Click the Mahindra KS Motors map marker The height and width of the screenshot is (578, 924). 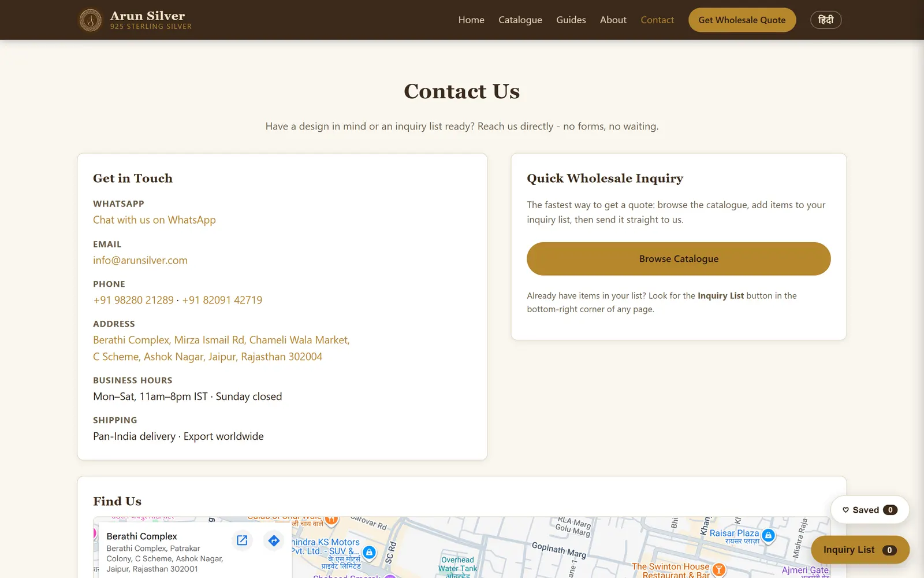[370, 552]
